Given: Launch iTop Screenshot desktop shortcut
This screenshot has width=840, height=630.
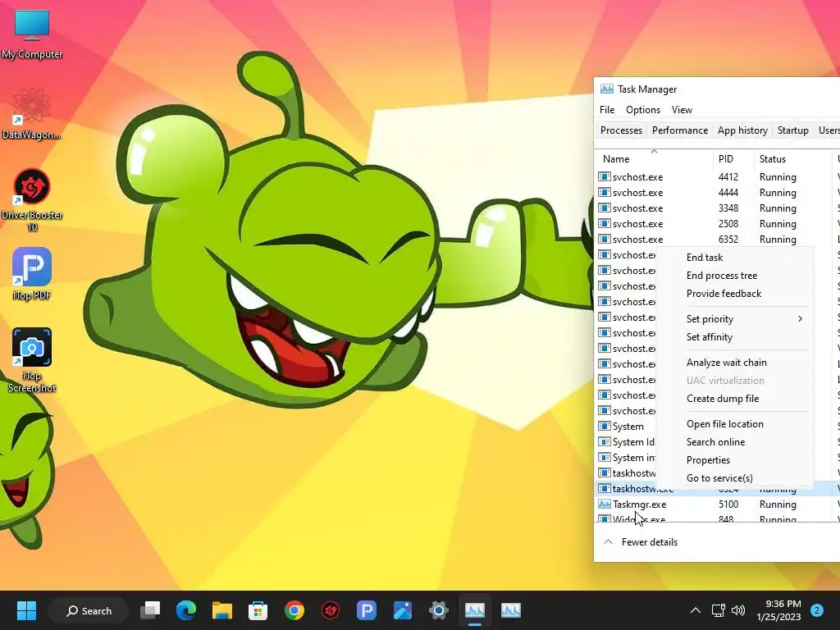Looking at the screenshot, I should click(32, 361).
